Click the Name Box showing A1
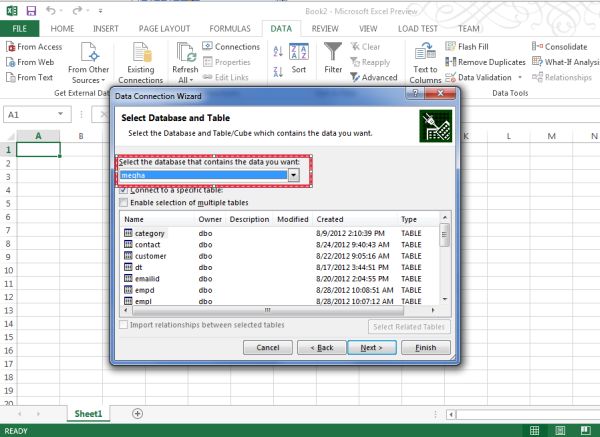 point(31,114)
